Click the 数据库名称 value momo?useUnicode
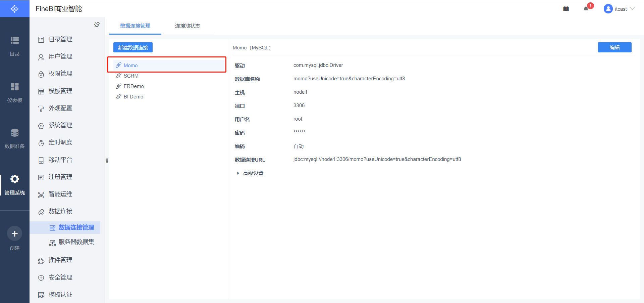 click(x=349, y=79)
